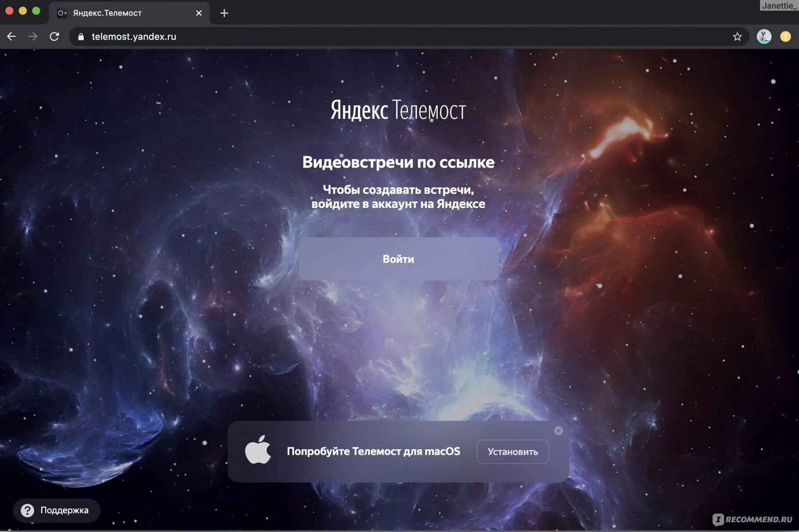Screen dimensions: 799x532
Task: Click the question mark support icon
Action: [x=27, y=510]
